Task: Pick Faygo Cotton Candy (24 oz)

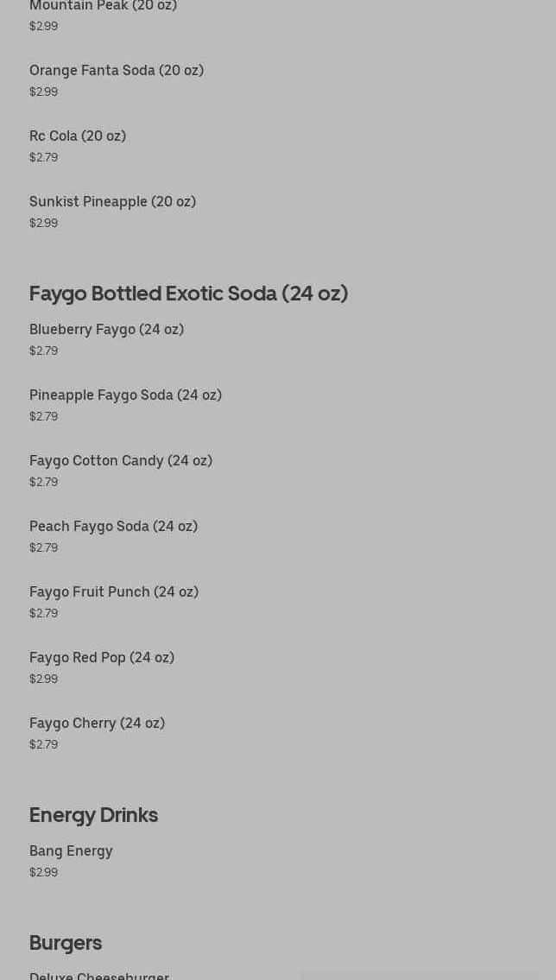Action: pos(121,460)
